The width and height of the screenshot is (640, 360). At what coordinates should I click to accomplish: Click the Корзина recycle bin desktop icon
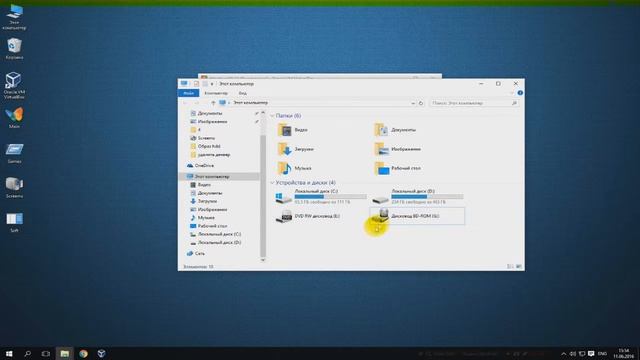14,49
